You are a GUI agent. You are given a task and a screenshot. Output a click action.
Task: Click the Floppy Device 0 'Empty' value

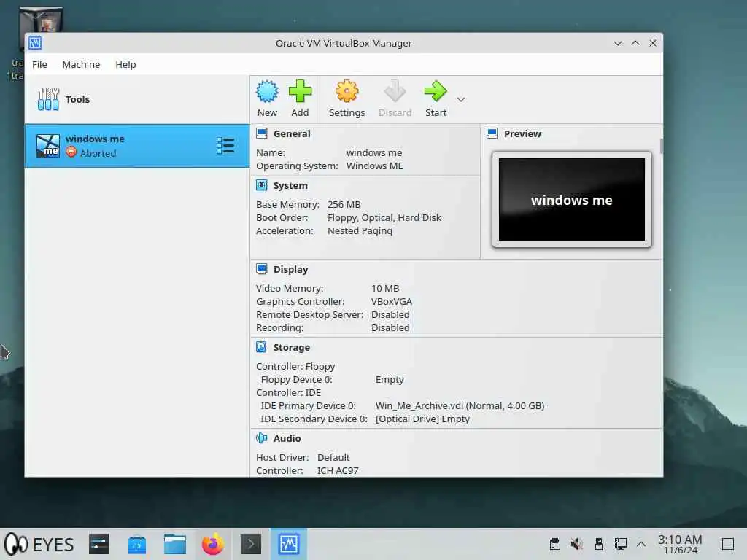[390, 379]
